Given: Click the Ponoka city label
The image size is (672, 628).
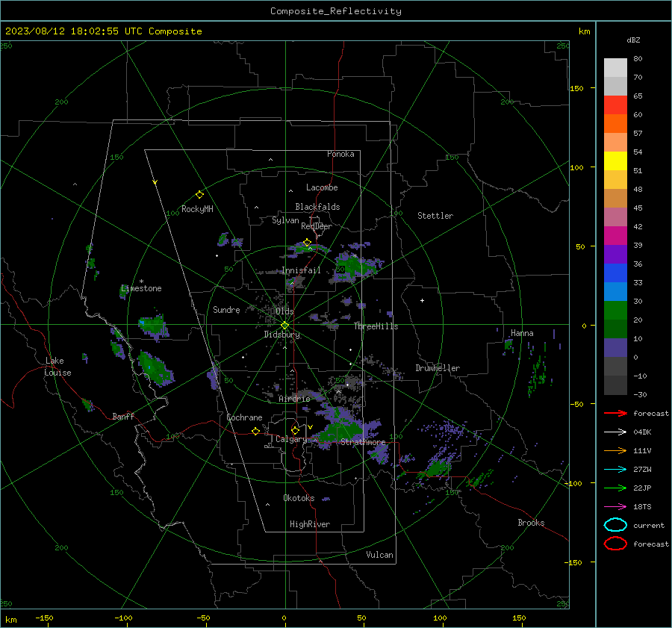Looking at the screenshot, I should [x=340, y=154].
